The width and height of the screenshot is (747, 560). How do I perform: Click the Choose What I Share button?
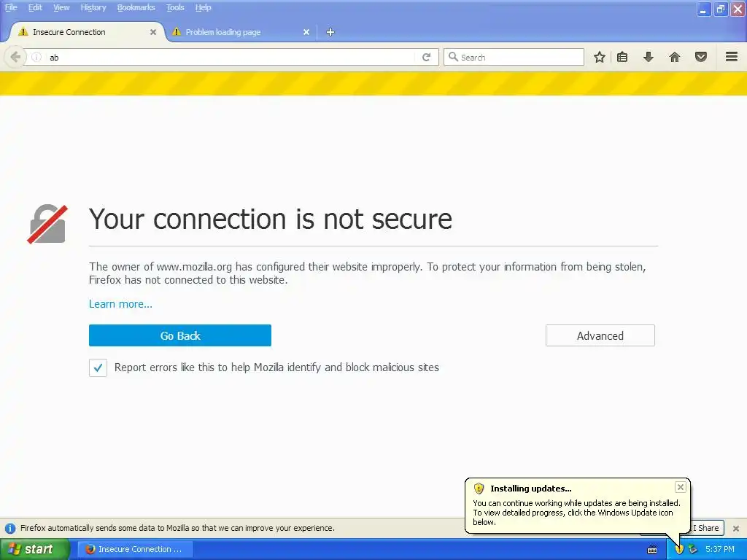pos(708,528)
